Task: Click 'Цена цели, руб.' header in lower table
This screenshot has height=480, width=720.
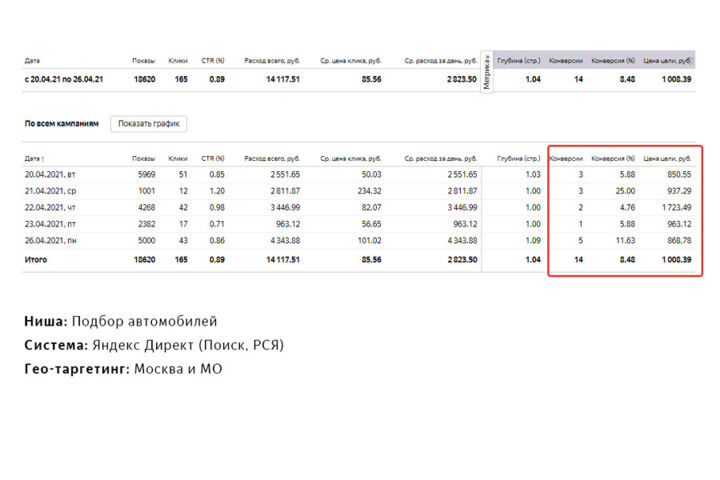Action: pos(667,158)
